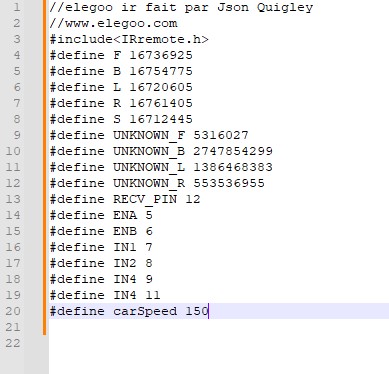Place cursor in the IRremote.h include line
Viewport: 389px width, 374px height.
pyautogui.click(x=129, y=39)
